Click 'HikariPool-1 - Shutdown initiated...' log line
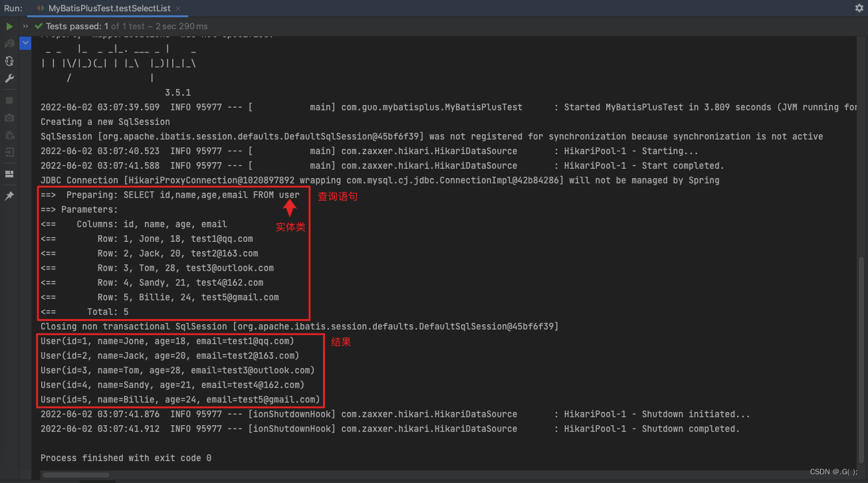This screenshot has height=483, width=868. click(x=395, y=414)
